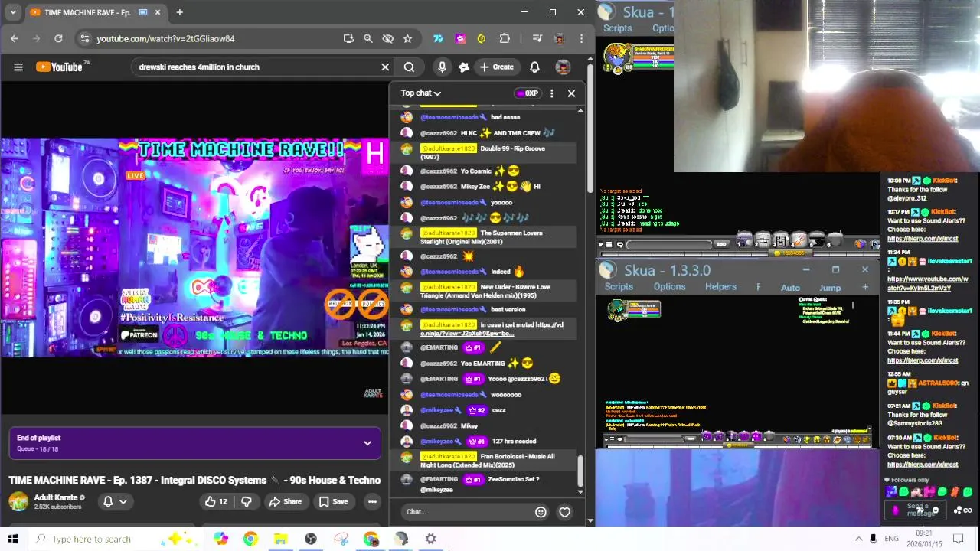Save the video with the Save button

point(333,502)
